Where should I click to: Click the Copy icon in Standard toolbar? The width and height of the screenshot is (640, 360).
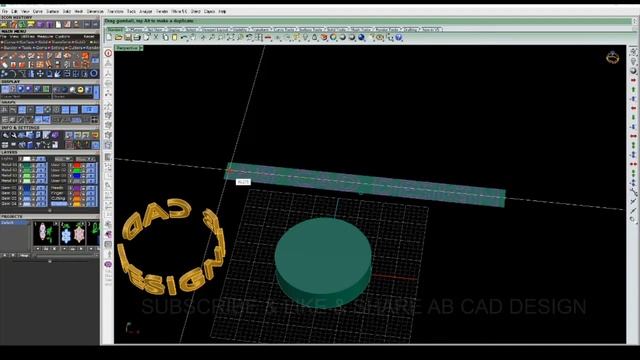click(x=165, y=38)
